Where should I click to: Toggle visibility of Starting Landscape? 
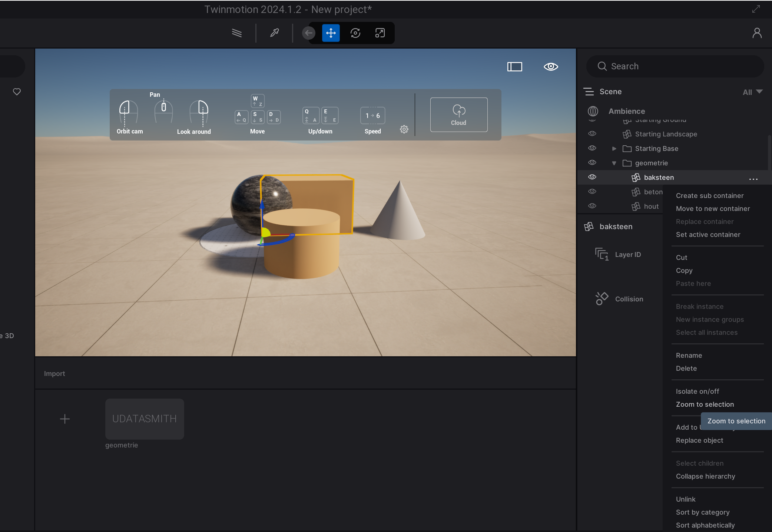click(592, 133)
